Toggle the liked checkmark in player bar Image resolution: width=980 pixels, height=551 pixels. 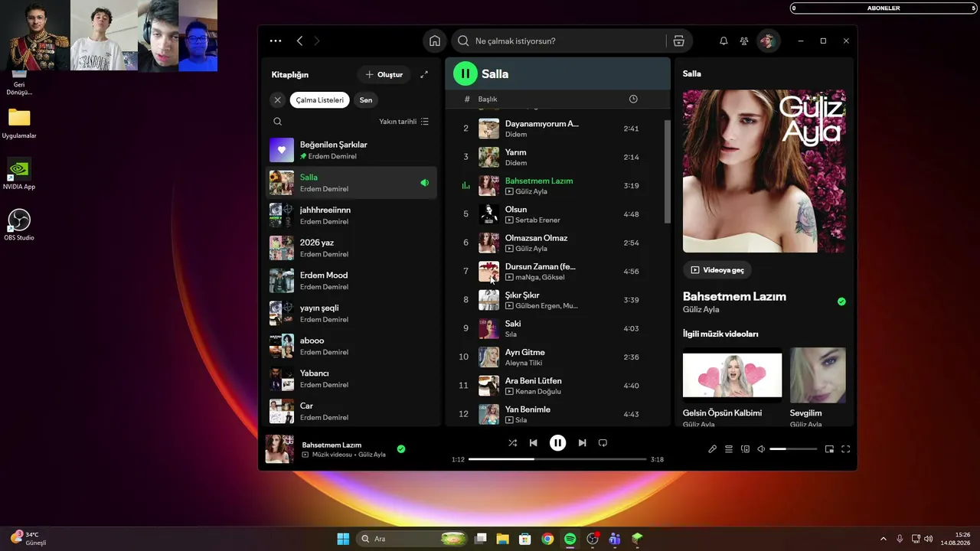point(401,449)
